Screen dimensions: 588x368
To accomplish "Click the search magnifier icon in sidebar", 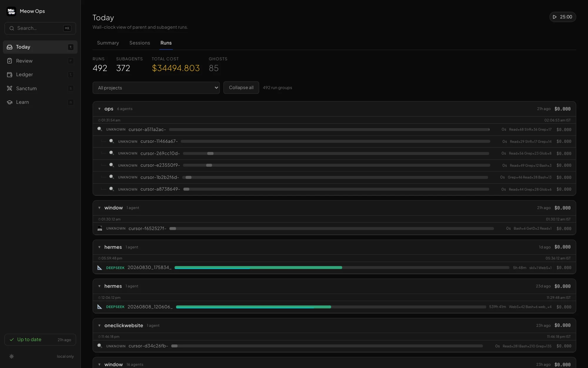I will [12, 28].
